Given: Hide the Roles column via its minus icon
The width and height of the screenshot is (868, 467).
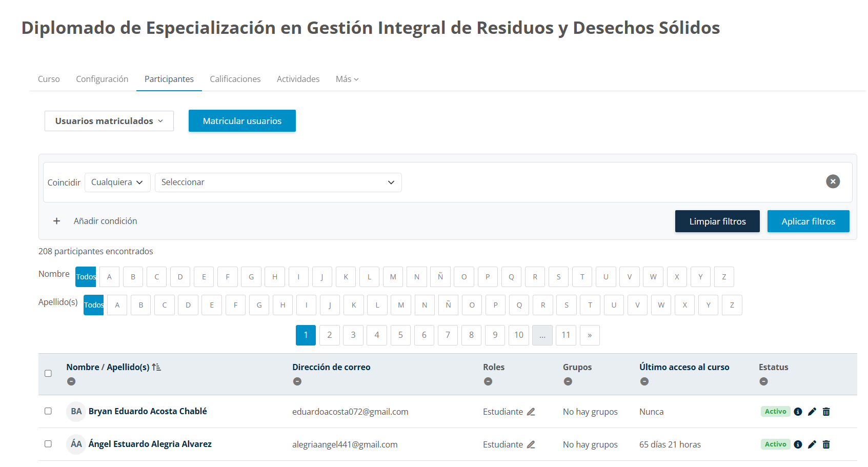Looking at the screenshot, I should pyautogui.click(x=488, y=381).
